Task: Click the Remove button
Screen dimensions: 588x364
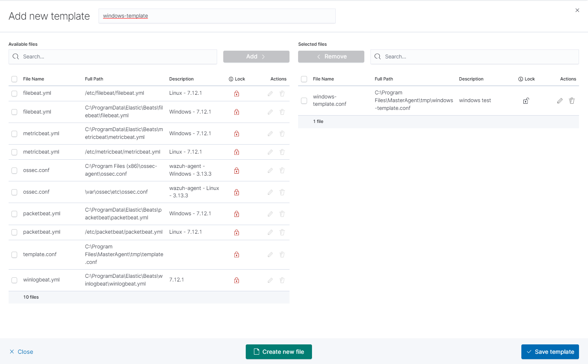Action: click(331, 57)
